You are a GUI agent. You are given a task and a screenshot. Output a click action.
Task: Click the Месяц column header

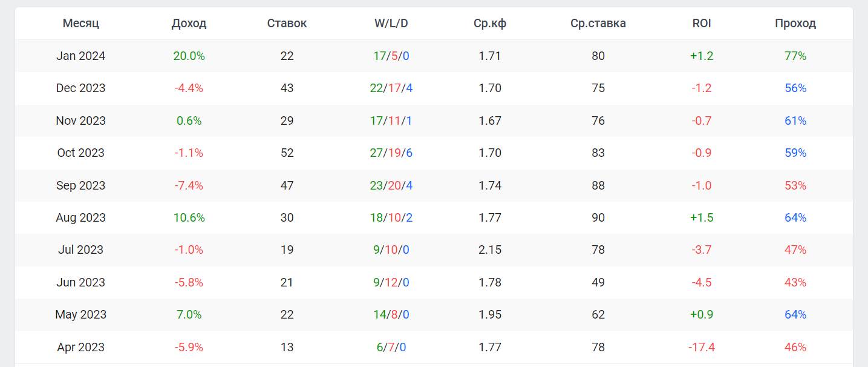80,24
